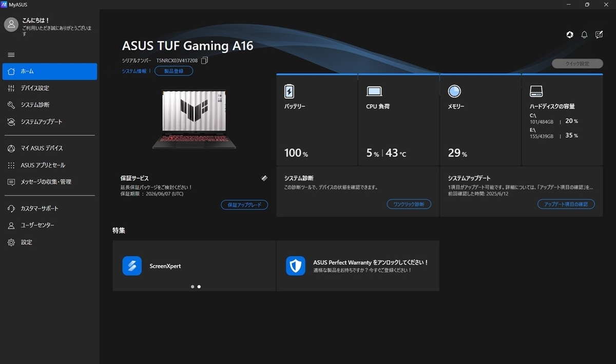Click the C:\ 101/484GB disk entry

[554, 119]
